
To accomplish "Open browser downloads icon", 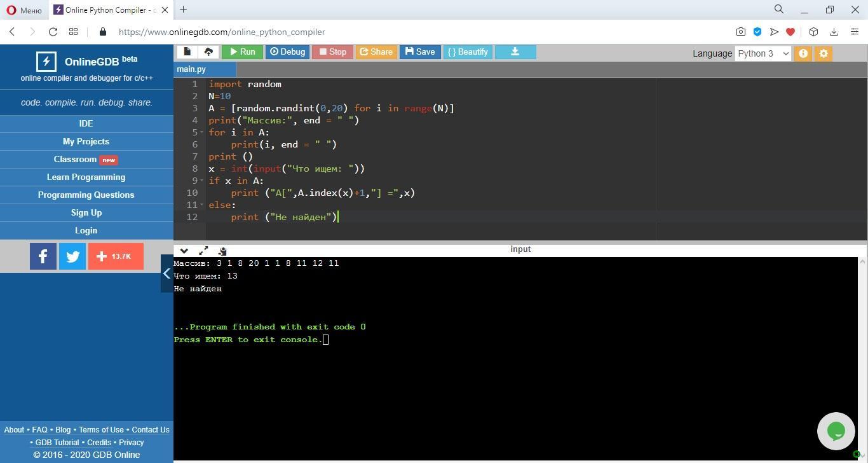I will point(834,32).
